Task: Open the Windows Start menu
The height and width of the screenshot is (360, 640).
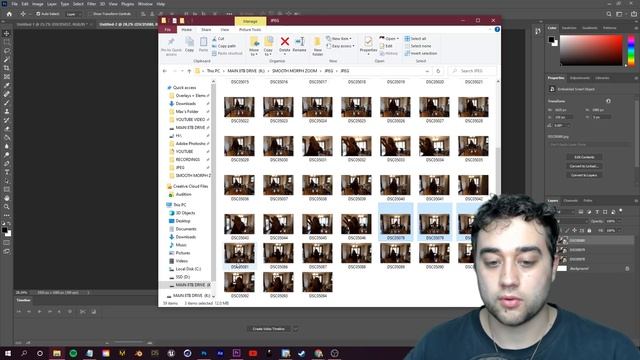Action: tap(8, 353)
